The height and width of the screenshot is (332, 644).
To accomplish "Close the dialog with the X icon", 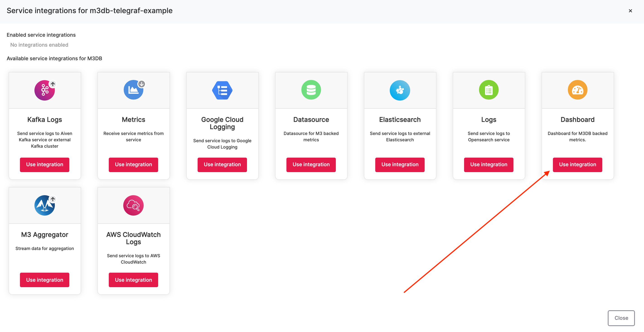I will 630,11.
